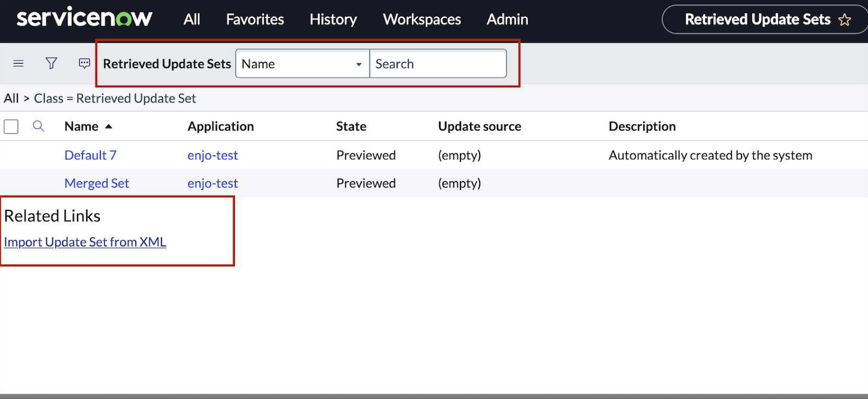Open the History menu
Image resolution: width=868 pixels, height=399 pixels.
point(333,20)
